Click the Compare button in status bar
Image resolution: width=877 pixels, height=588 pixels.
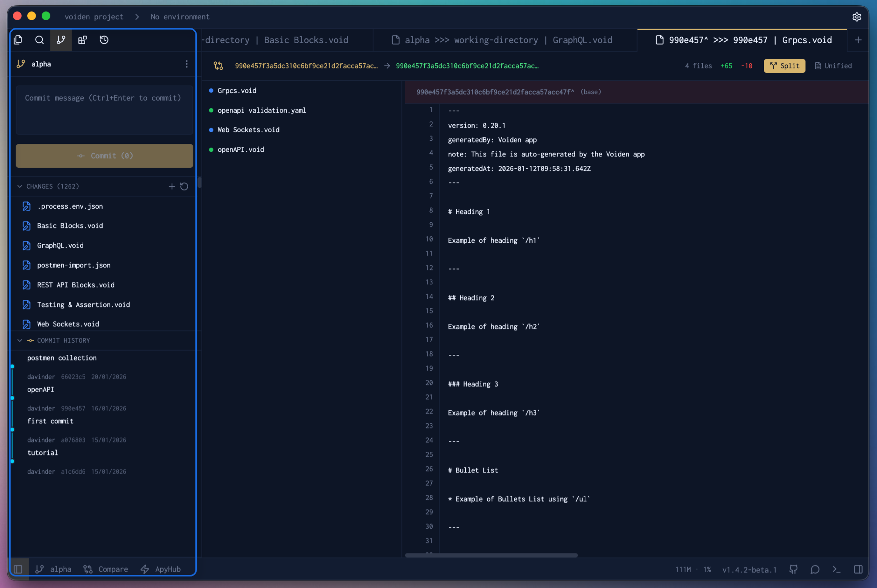pos(106,569)
